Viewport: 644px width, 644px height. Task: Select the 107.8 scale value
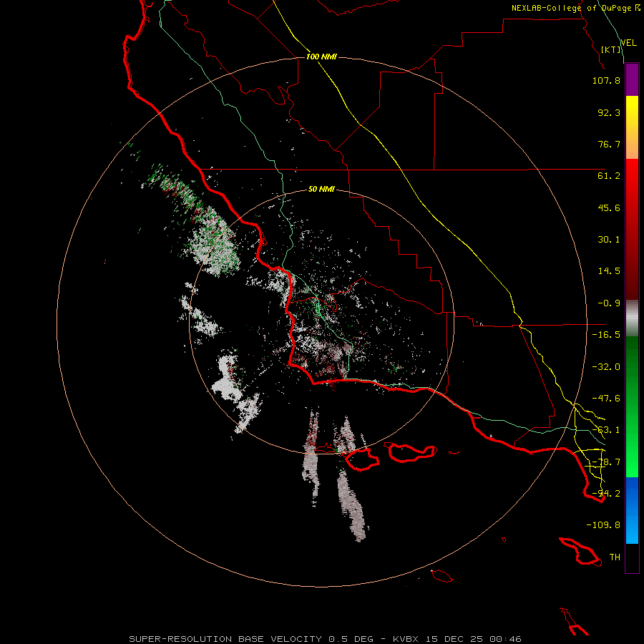coord(606,80)
